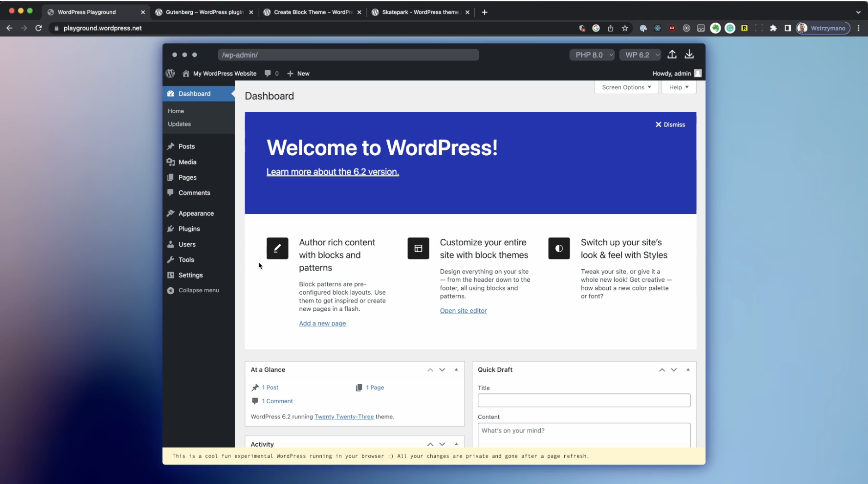Click the download icon in Playground toolbar
Screen dimensions: 868x484
coord(689,54)
